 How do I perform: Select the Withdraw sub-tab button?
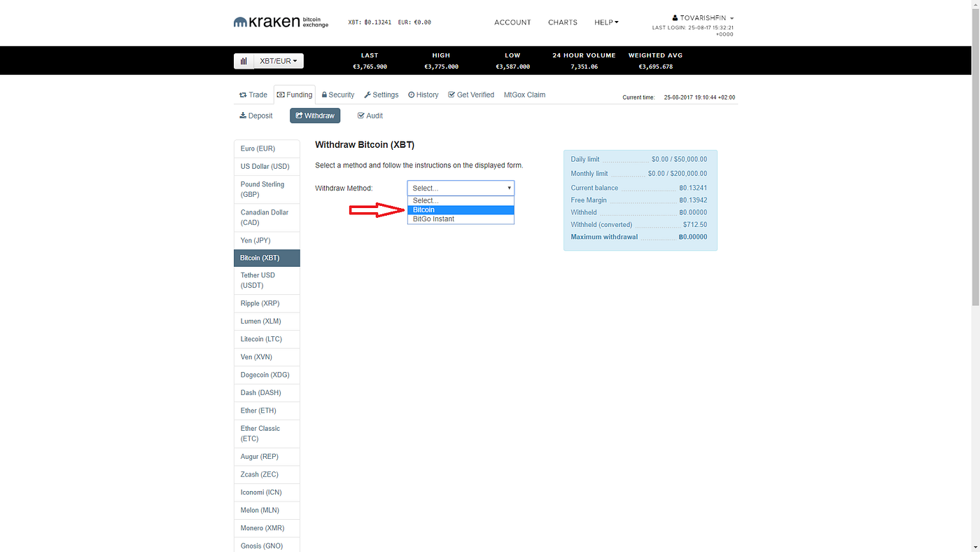pyautogui.click(x=315, y=116)
